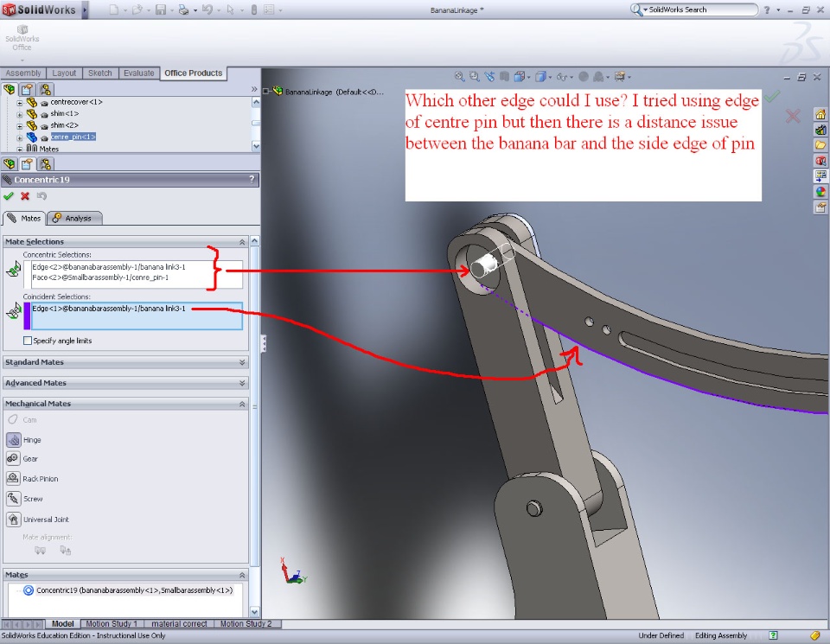Click the View Settings monitor icon
The height and width of the screenshot is (644, 830).
(619, 77)
